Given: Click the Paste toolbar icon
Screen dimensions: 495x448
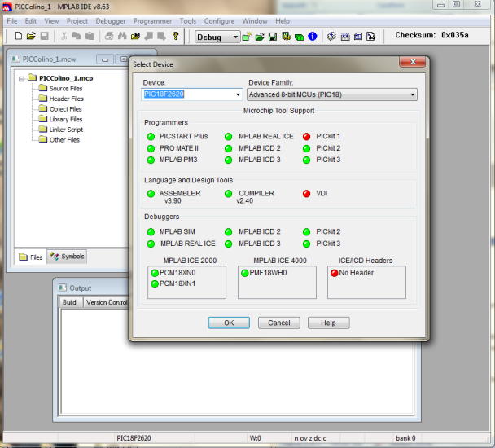Looking at the screenshot, I should pos(90,36).
